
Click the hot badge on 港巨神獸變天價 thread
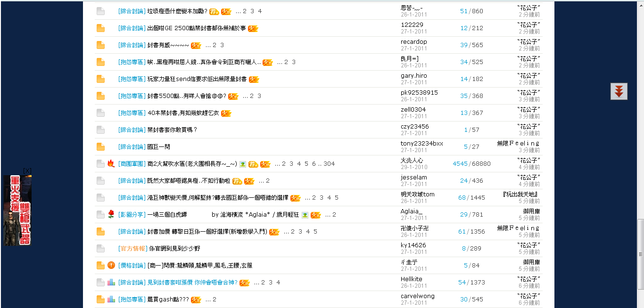pos(296,198)
